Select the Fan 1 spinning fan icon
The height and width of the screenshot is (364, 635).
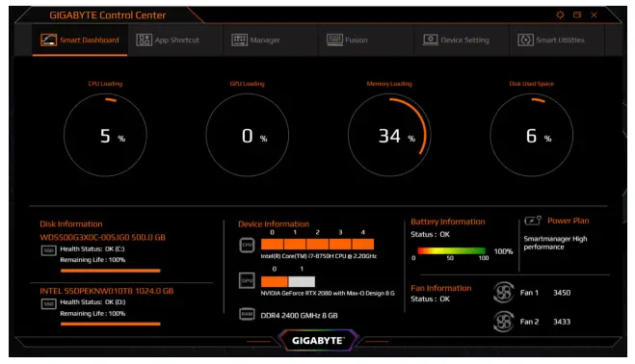click(503, 293)
